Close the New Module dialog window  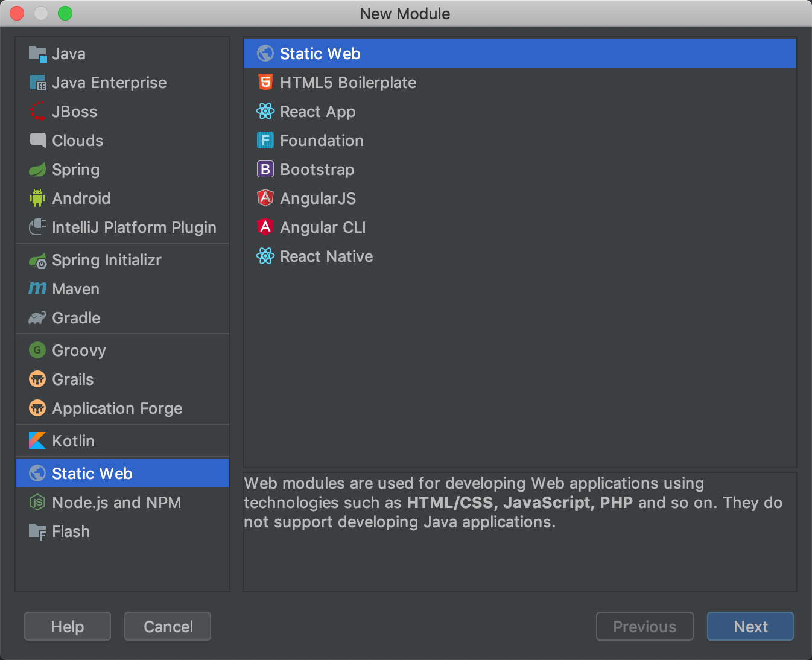pos(17,13)
